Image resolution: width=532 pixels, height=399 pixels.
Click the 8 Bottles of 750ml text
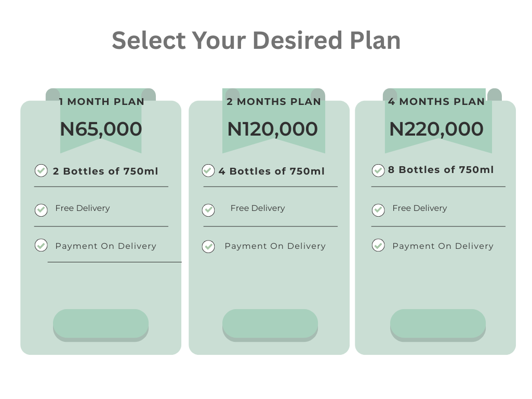click(x=441, y=170)
